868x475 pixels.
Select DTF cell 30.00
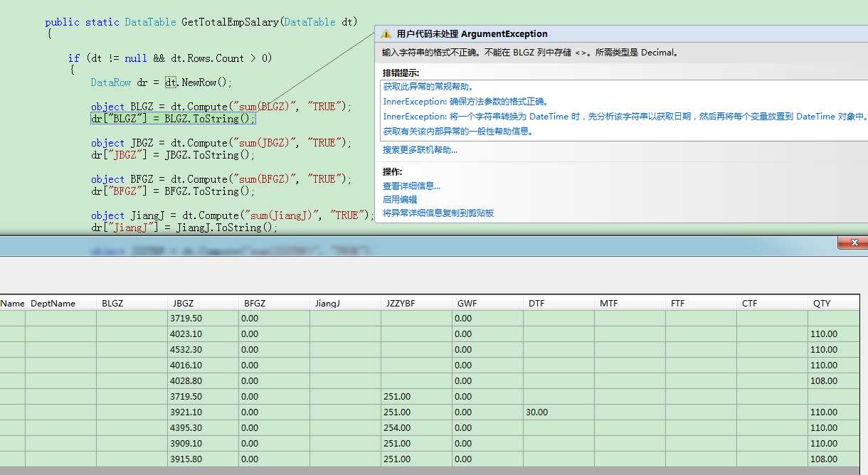(559, 412)
